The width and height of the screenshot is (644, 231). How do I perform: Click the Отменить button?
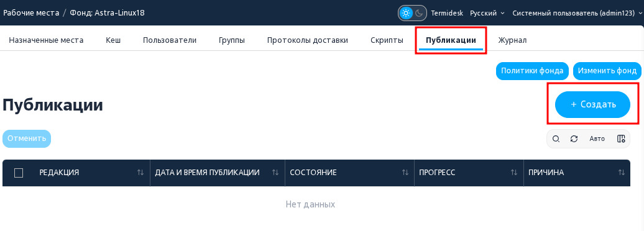[x=27, y=138]
